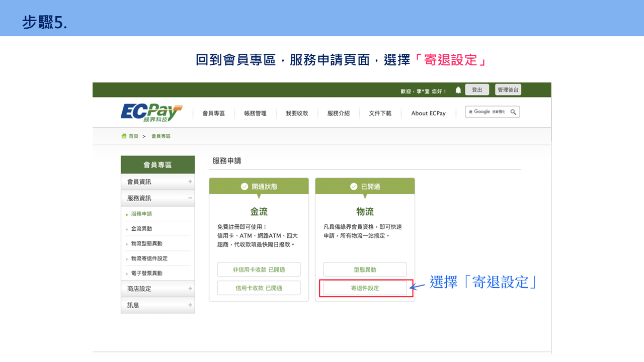
Task: Open the 文件下載 navigation menu
Action: click(380, 113)
